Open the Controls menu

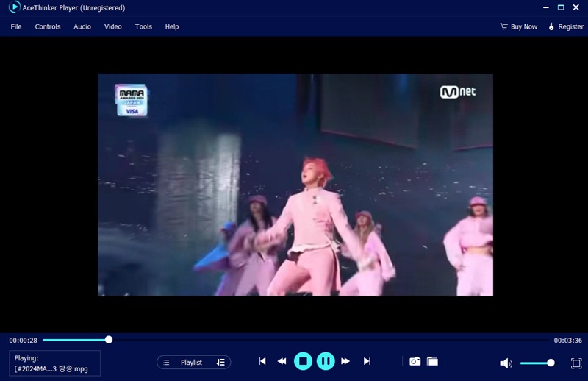tap(48, 26)
